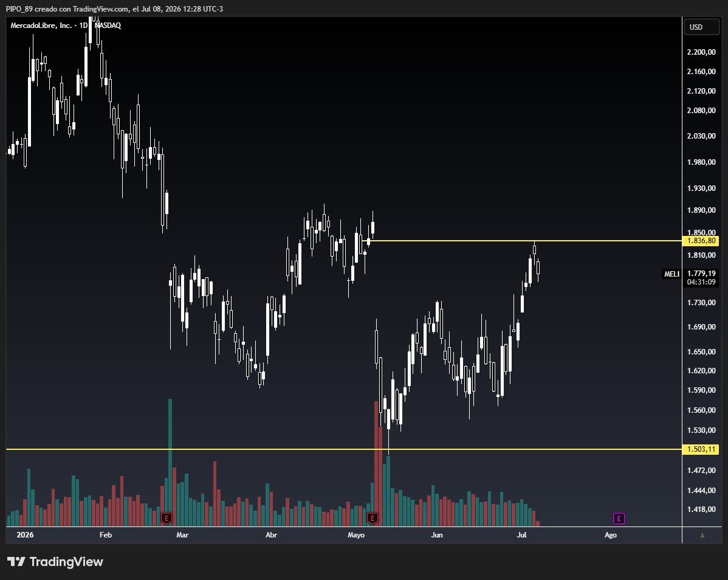
Task: Click the PIPO_89 creado con TradingView.com caption
Action: click(x=114, y=9)
